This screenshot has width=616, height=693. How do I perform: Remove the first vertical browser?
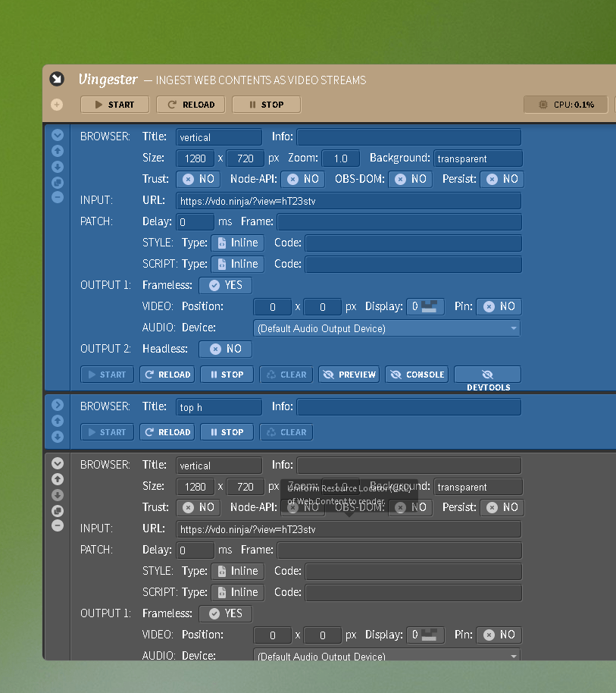tap(58, 197)
